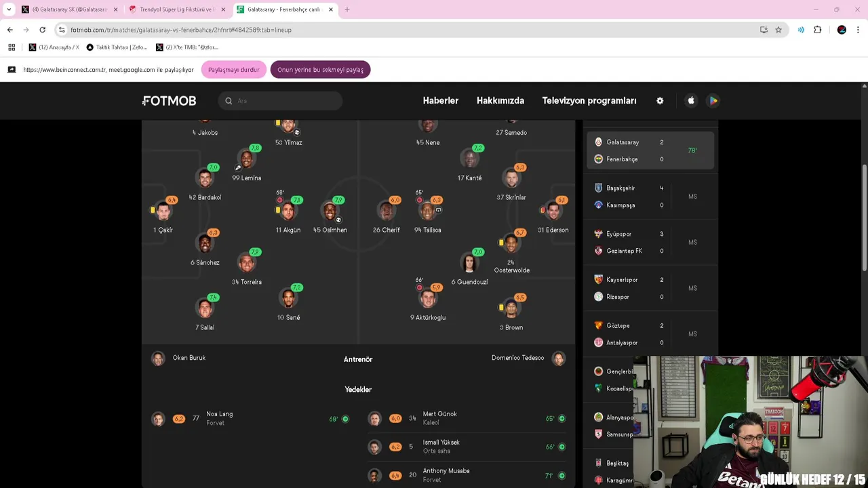Open the Google Play store icon

tap(713, 101)
